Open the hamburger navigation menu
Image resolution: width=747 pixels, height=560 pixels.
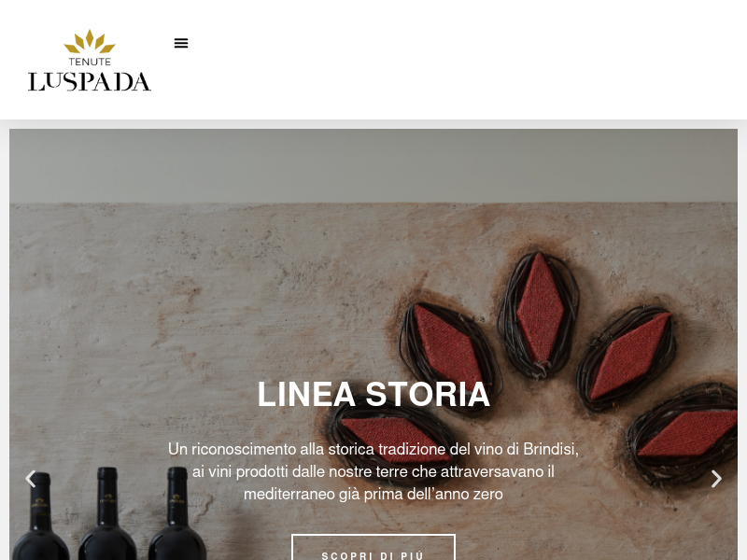click(x=181, y=43)
